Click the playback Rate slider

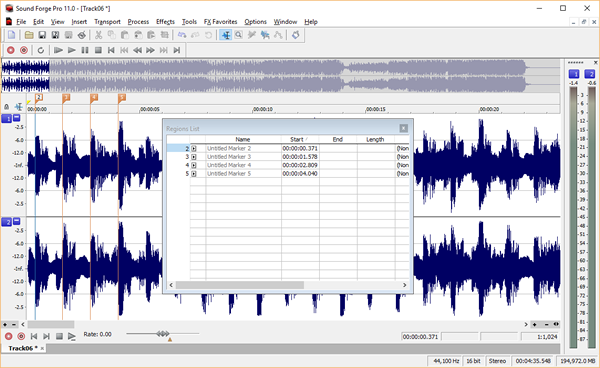click(163, 334)
